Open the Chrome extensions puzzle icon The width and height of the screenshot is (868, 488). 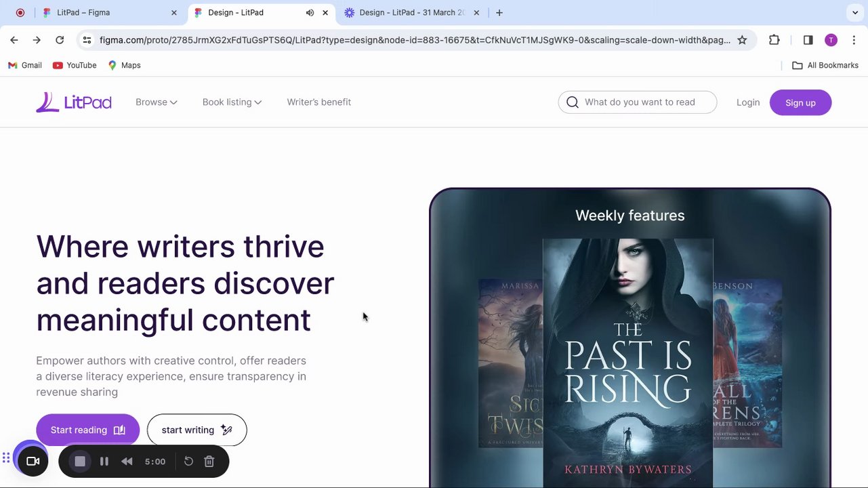[774, 40]
